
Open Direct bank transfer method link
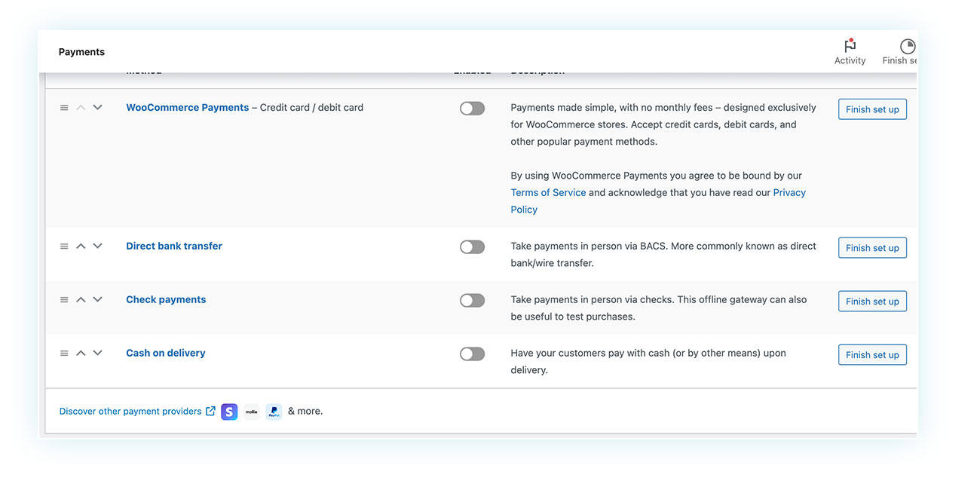coord(174,247)
